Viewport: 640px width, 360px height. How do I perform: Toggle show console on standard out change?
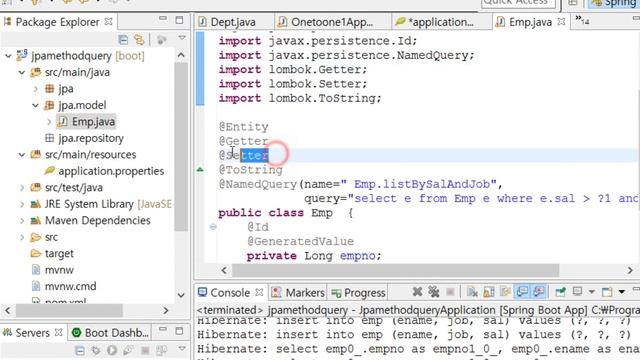[522, 291]
